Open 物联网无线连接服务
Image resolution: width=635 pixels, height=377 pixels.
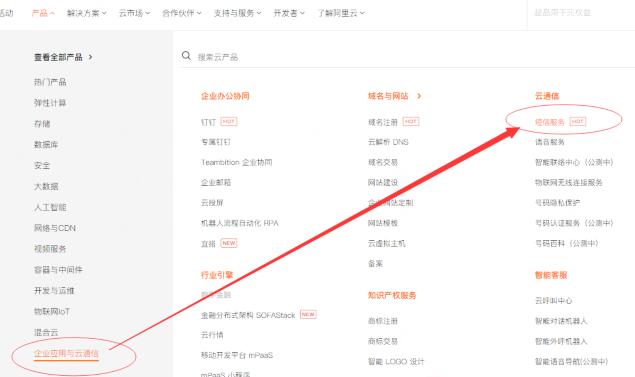tap(569, 183)
